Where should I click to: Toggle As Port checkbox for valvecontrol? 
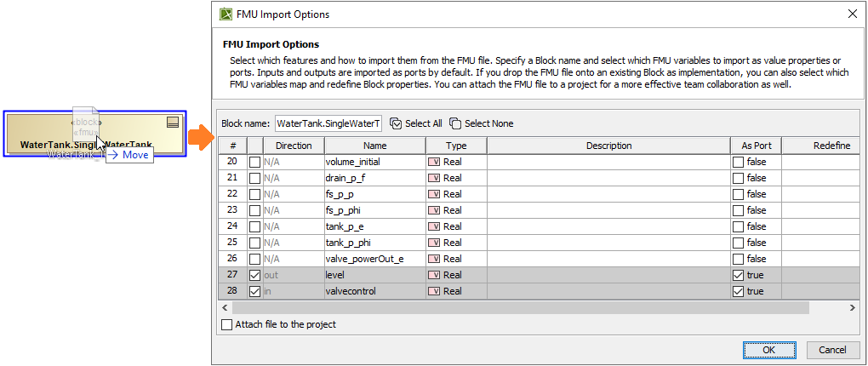738,291
